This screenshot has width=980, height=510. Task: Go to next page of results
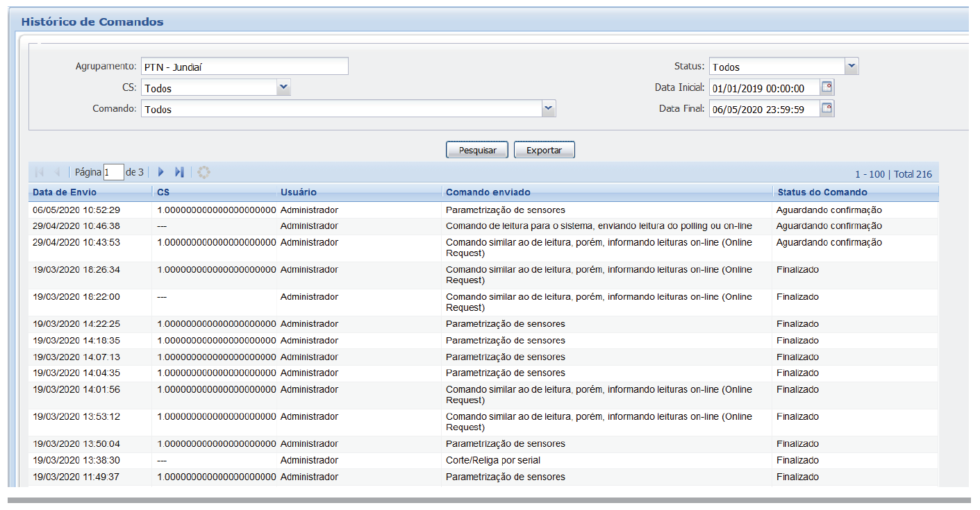tap(161, 172)
